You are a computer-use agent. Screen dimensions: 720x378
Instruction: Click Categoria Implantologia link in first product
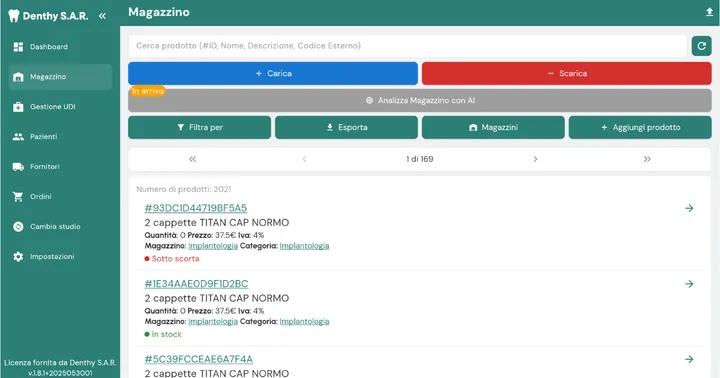(x=304, y=246)
